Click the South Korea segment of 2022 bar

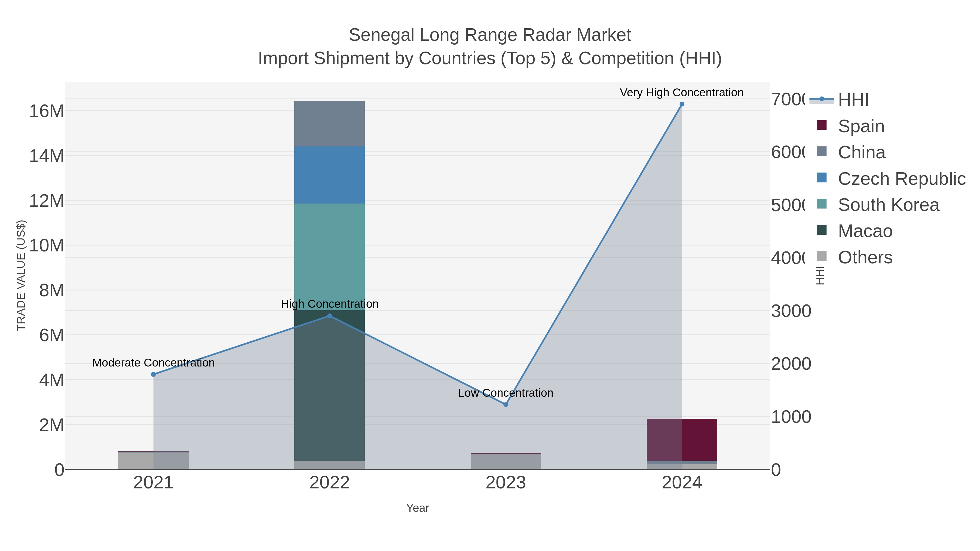point(329,257)
